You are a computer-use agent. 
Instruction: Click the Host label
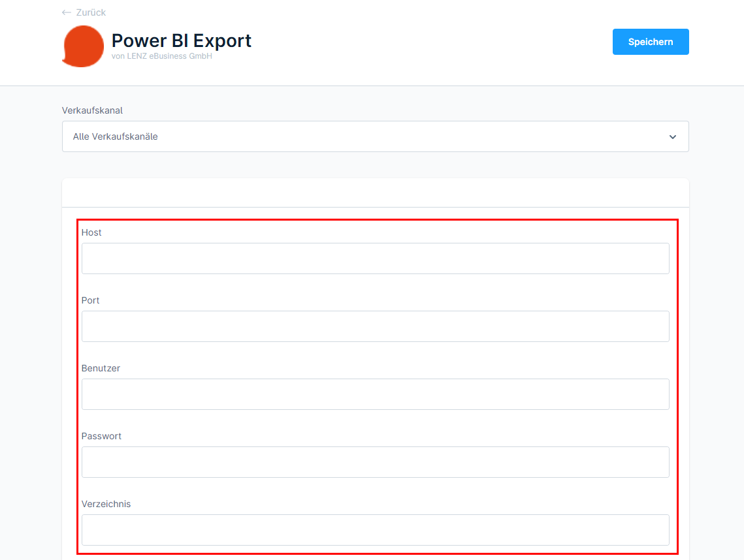(91, 232)
